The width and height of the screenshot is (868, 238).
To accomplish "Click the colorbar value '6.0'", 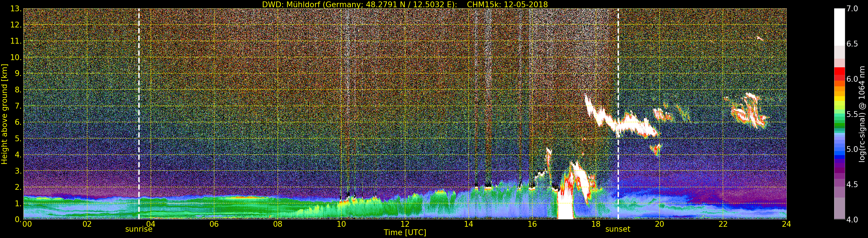I will pos(852,79).
